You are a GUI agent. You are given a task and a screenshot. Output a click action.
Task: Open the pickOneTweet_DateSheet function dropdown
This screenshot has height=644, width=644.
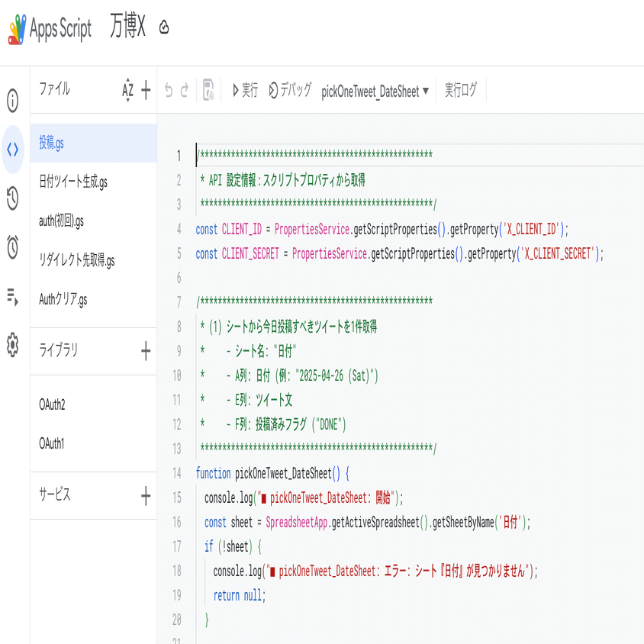375,91
